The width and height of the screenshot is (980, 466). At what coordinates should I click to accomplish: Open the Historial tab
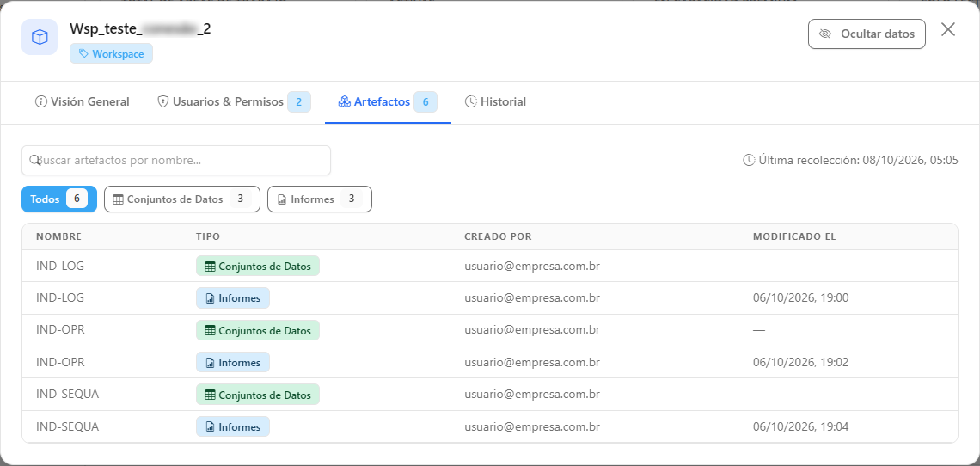496,101
